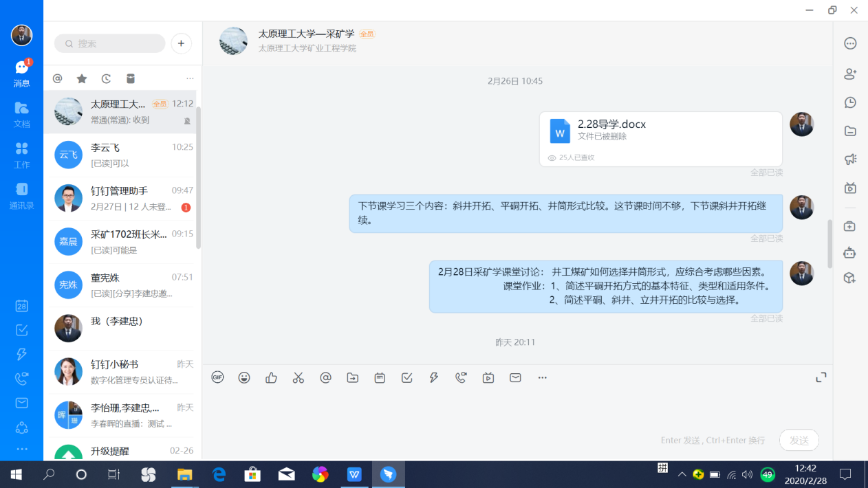Filter conversations by starred messages
868x488 pixels.
[82, 79]
